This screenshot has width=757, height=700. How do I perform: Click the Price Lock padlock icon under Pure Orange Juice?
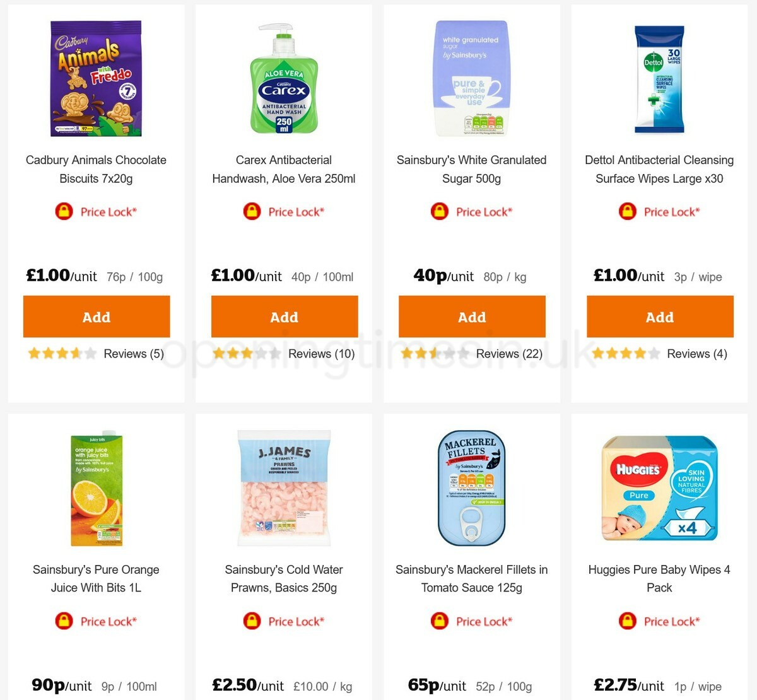point(64,621)
